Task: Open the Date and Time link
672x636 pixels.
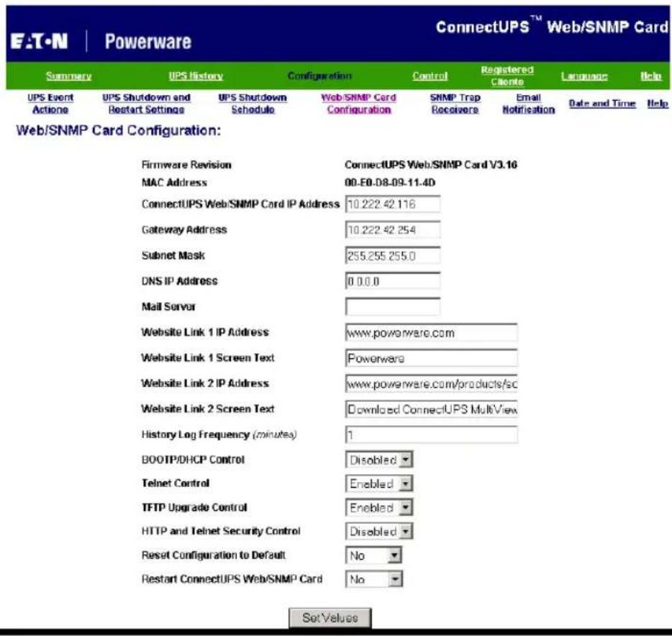Action: pos(602,104)
